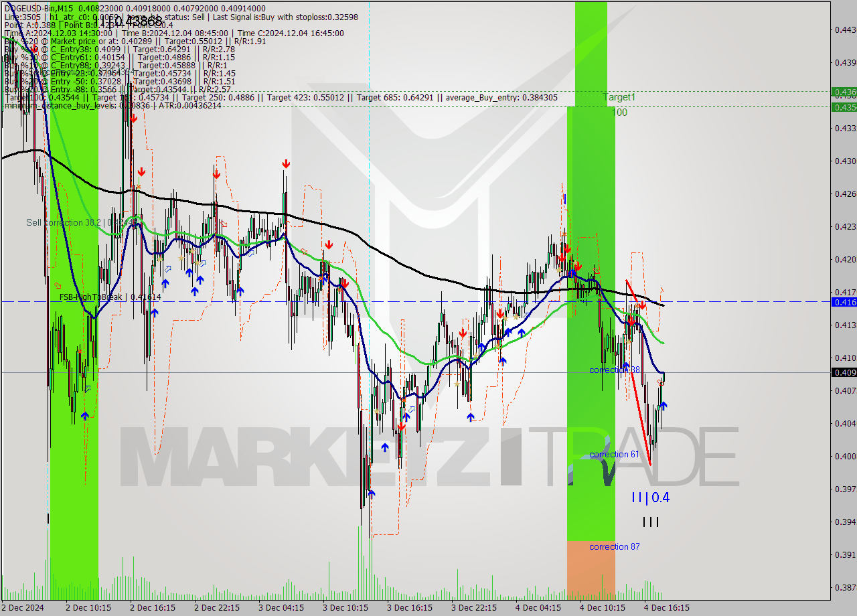
Task: Click the '2 Dec 16:15' time label
Action: pos(153,607)
